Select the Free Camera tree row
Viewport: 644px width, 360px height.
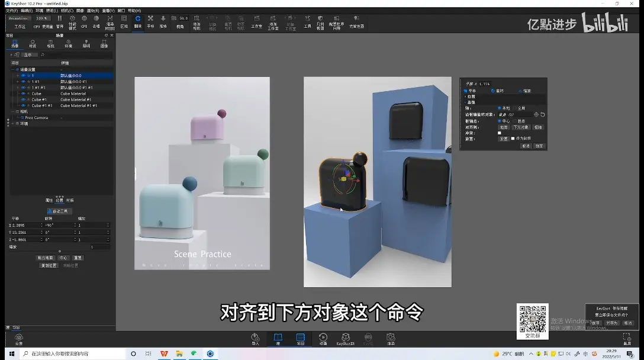[x=60, y=118]
